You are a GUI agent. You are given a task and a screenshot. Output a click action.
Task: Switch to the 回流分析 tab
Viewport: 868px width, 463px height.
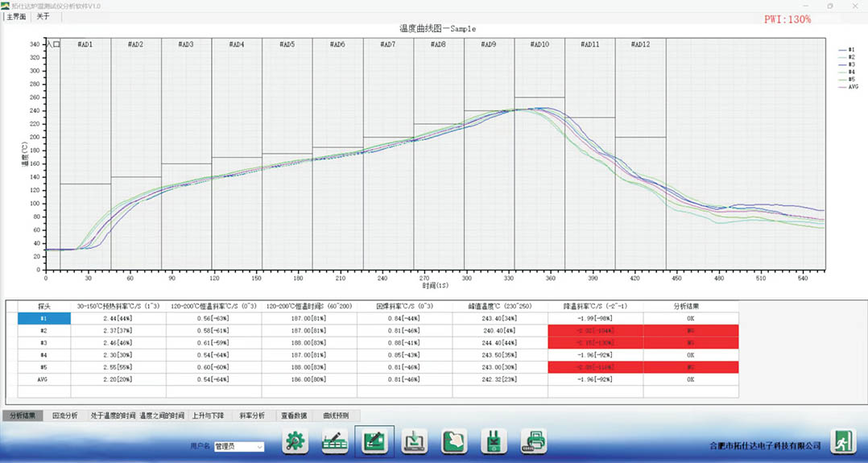pos(65,416)
